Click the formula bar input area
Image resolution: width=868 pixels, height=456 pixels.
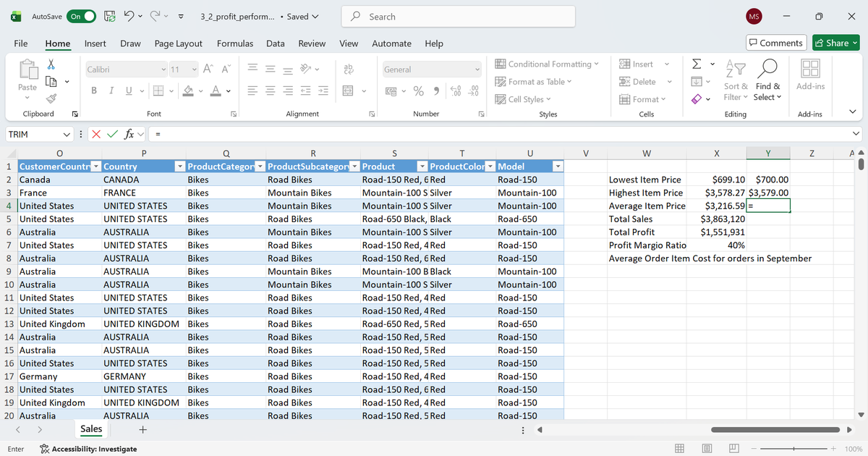coord(499,134)
